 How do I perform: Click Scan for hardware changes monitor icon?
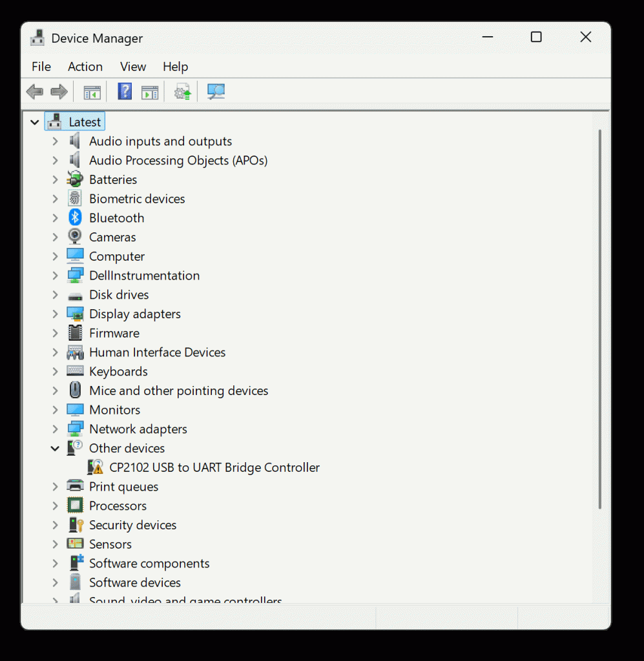click(216, 92)
